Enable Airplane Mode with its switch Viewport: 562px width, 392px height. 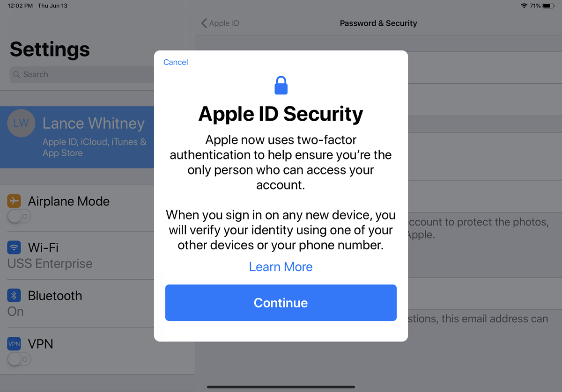(x=19, y=216)
